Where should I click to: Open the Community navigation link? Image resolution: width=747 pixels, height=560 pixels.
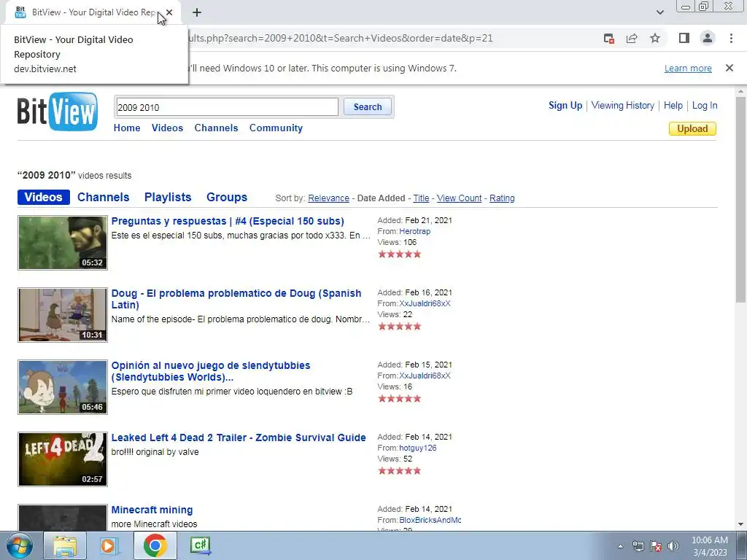click(x=276, y=128)
